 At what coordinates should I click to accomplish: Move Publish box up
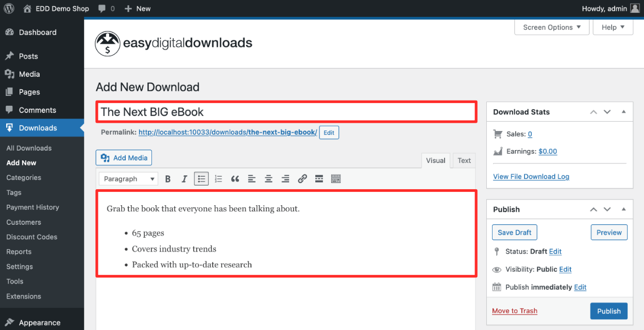pyautogui.click(x=594, y=209)
